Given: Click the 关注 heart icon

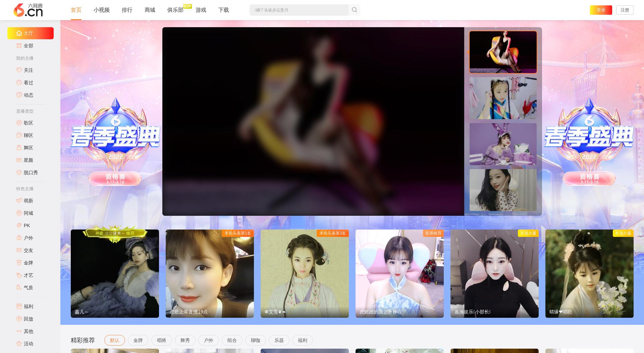Looking at the screenshot, I should point(19,70).
